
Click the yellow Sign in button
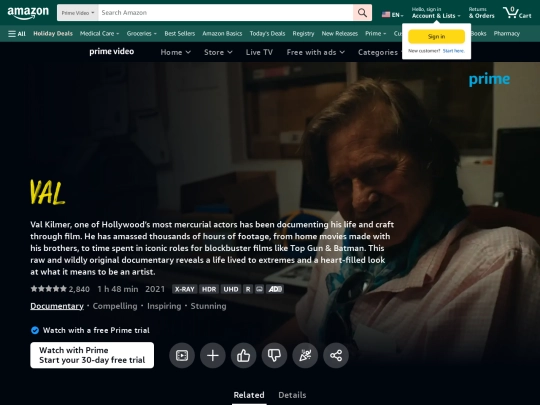pos(436,37)
